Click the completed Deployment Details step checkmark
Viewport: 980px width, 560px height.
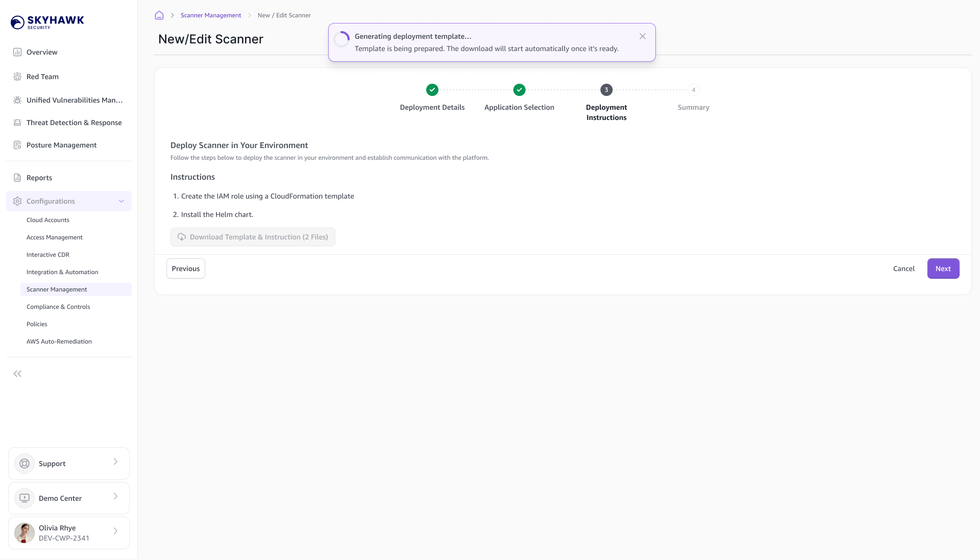point(432,90)
